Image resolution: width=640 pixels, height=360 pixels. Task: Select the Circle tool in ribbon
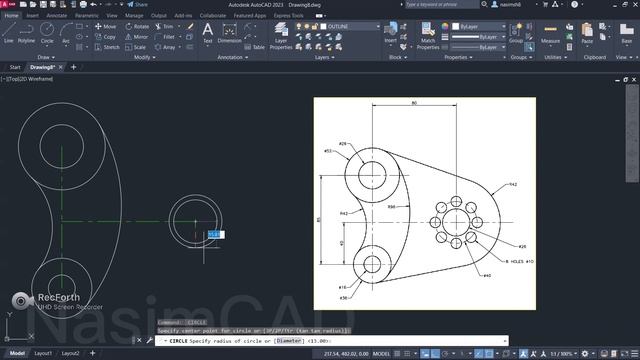click(x=47, y=33)
